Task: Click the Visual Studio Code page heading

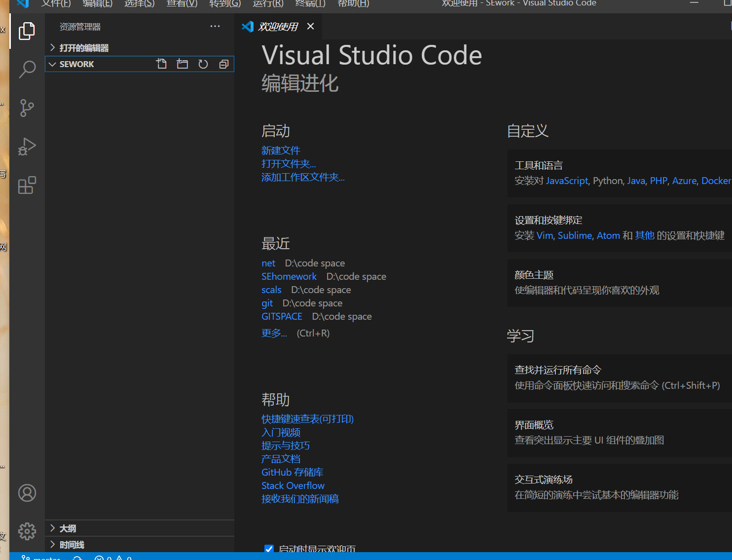Action: pos(372,55)
